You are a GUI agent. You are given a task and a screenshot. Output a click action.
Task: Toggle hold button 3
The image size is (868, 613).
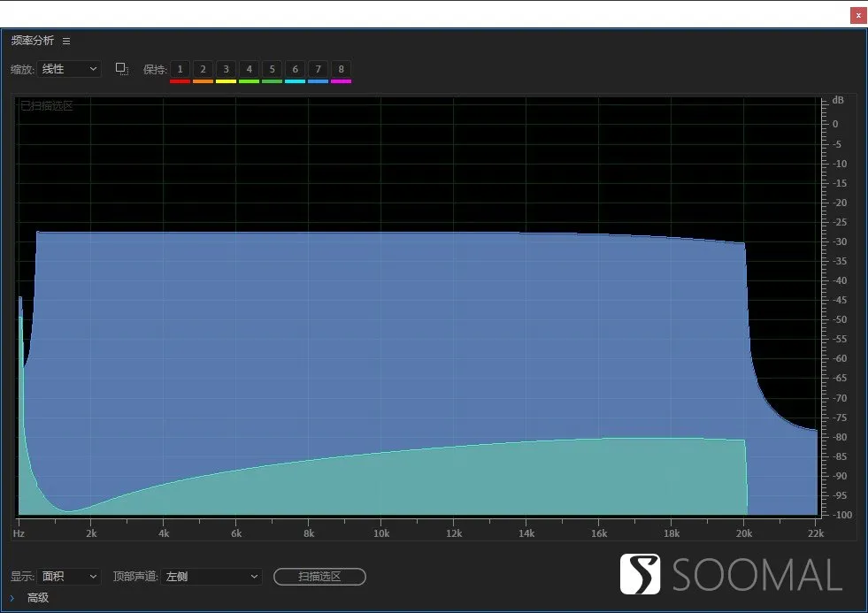[x=226, y=69]
